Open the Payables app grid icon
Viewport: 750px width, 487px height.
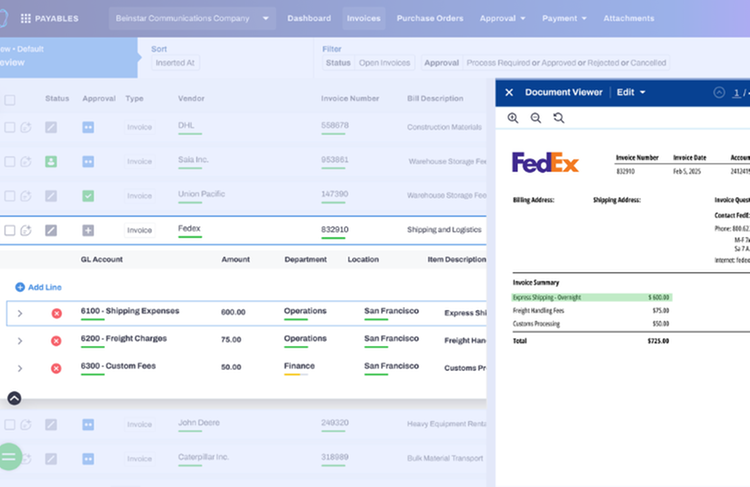(26, 18)
